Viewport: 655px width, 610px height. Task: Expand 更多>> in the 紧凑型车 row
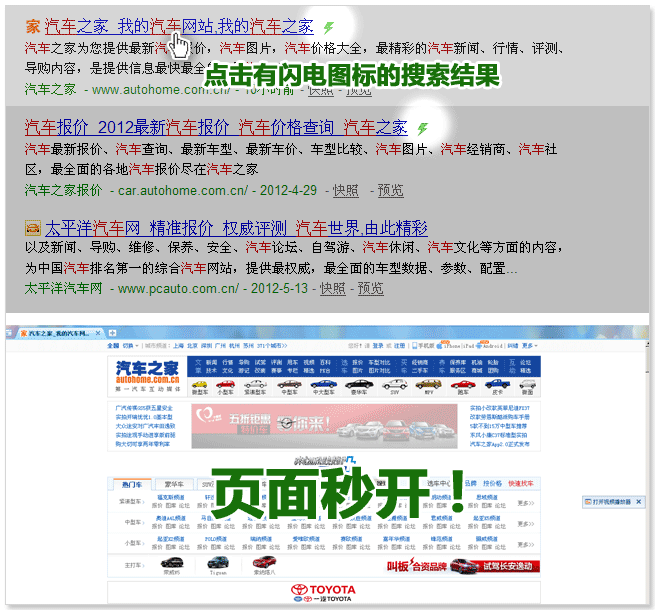click(x=526, y=503)
